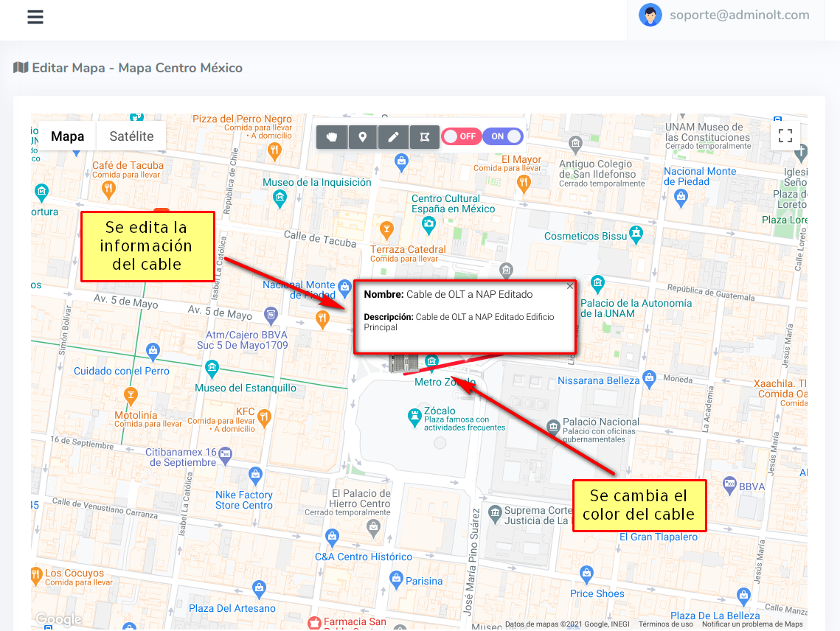Select the pencil line drawing tool

point(394,137)
